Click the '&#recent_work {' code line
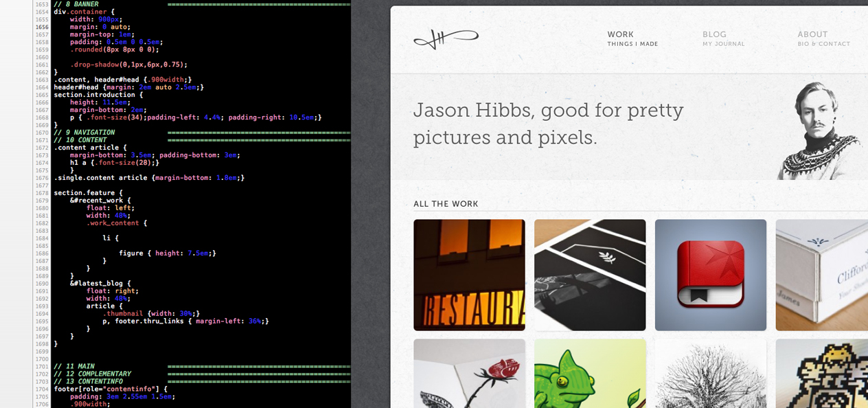This screenshot has height=408, width=868. [x=100, y=201]
